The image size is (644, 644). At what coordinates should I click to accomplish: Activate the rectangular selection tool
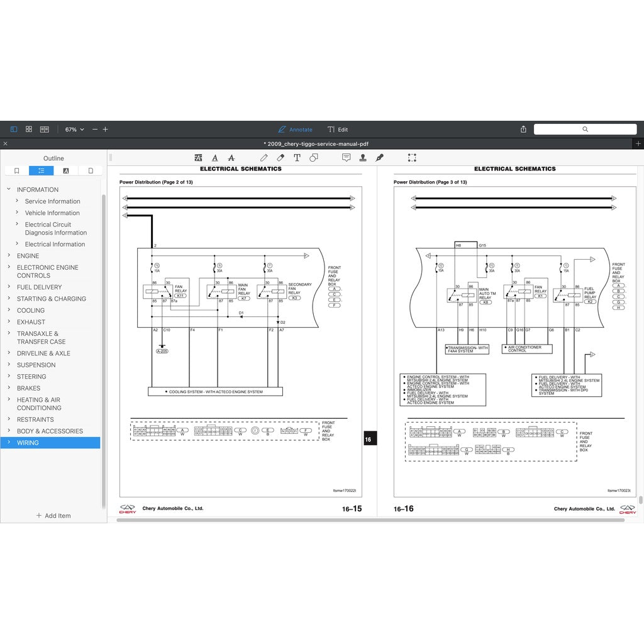click(x=412, y=158)
